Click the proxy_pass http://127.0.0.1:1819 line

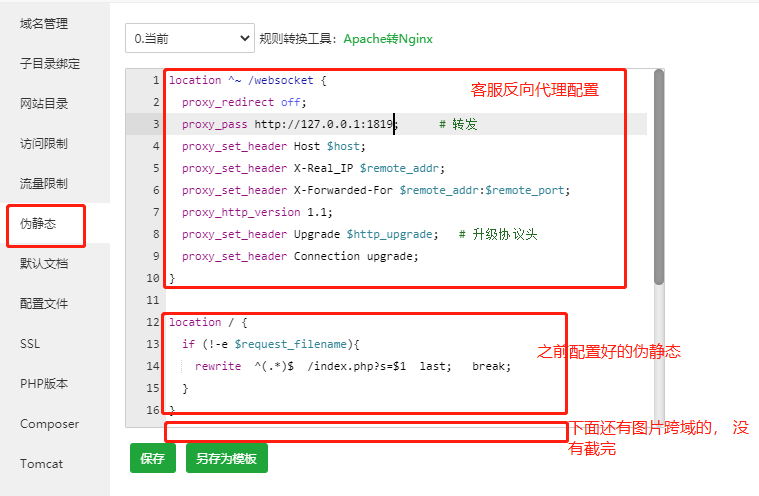coord(289,124)
